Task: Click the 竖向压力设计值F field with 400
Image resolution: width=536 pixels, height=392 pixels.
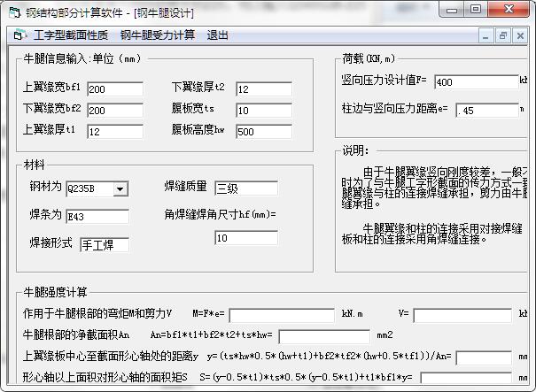Action: pyautogui.click(x=477, y=82)
